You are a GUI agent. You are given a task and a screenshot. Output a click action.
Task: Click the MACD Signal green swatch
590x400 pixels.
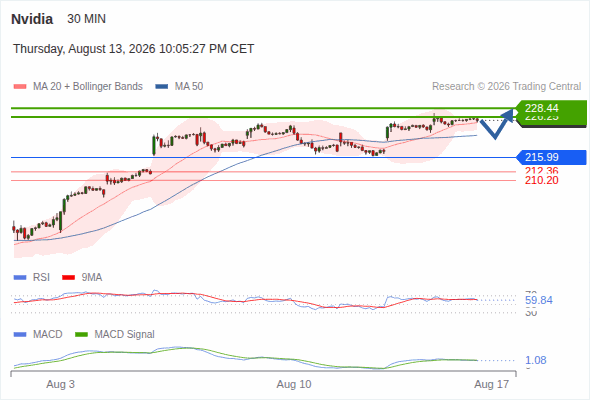[81, 335]
